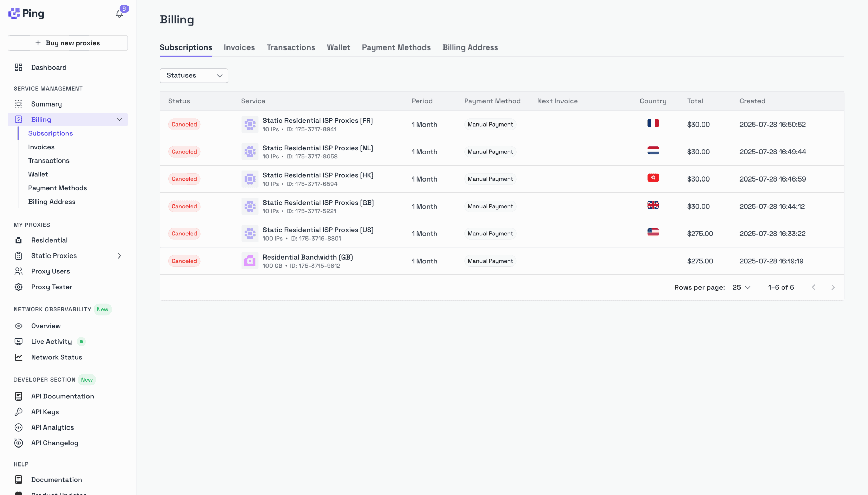Switch to the Invoices tab
The height and width of the screenshot is (495, 868).
pyautogui.click(x=239, y=47)
